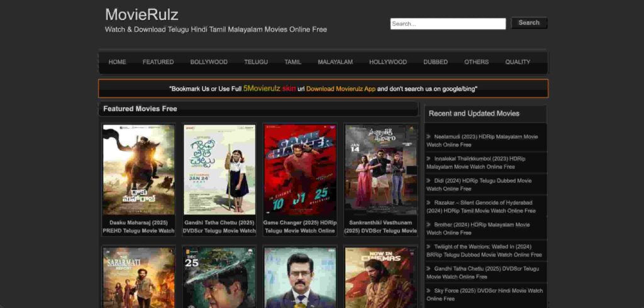Click the arrow bullet beside Innalekal Thalirkkumbol
This screenshot has width=644, height=308.
[428, 158]
